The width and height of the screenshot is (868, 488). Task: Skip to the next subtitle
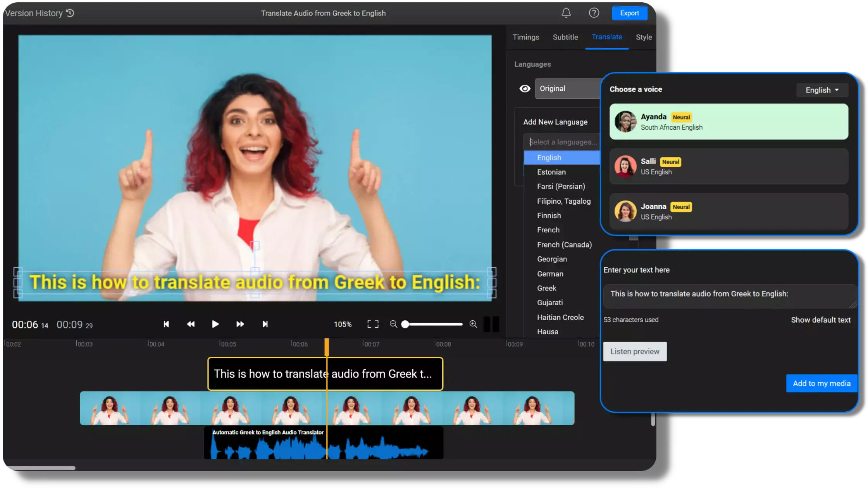(x=265, y=324)
